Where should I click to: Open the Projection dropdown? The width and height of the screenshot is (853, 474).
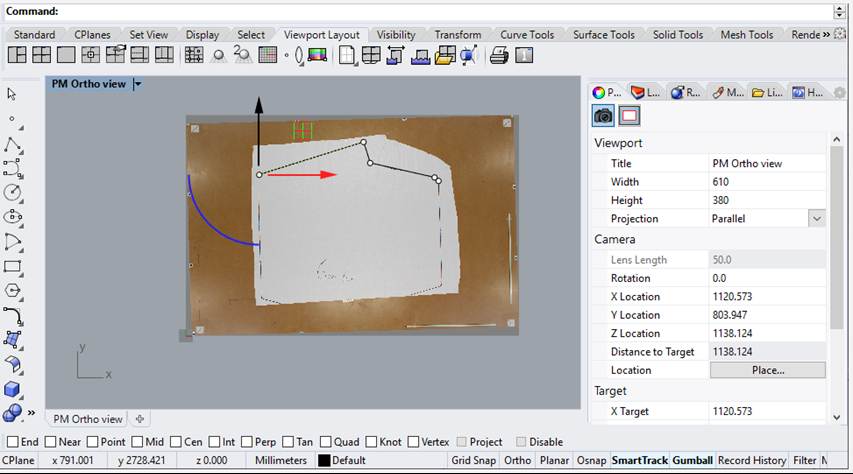coord(817,218)
